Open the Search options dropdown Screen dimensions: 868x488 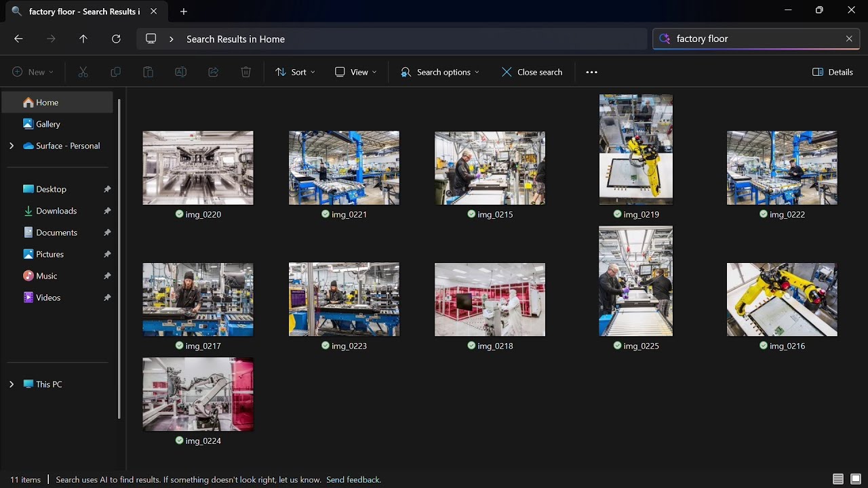pyautogui.click(x=439, y=72)
